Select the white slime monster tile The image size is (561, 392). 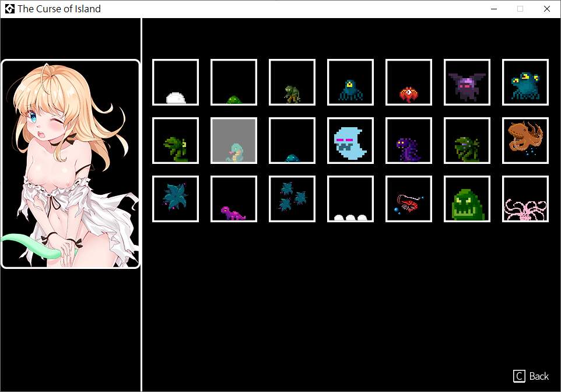176,82
